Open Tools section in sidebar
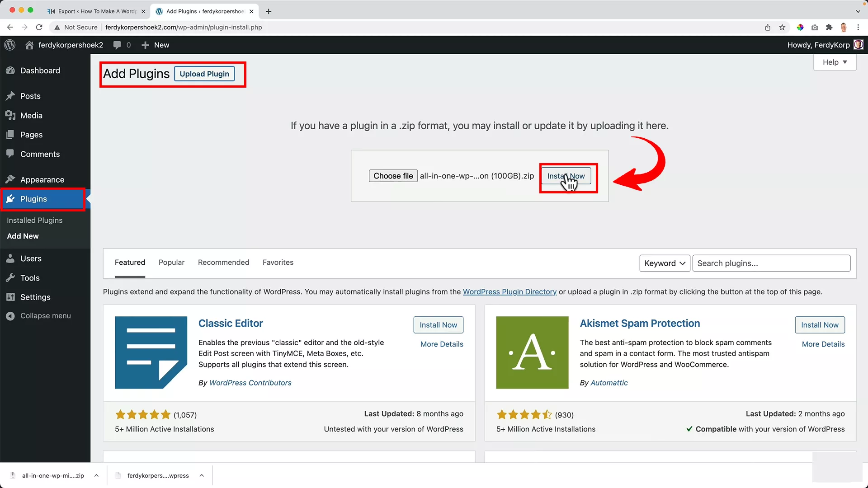Screen dimensions: 868x488 pos(30,278)
